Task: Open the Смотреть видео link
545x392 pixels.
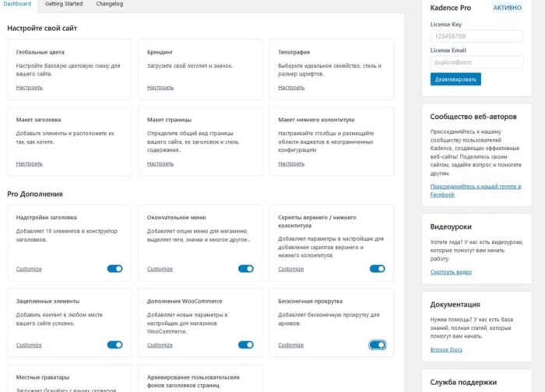Action: coord(451,272)
